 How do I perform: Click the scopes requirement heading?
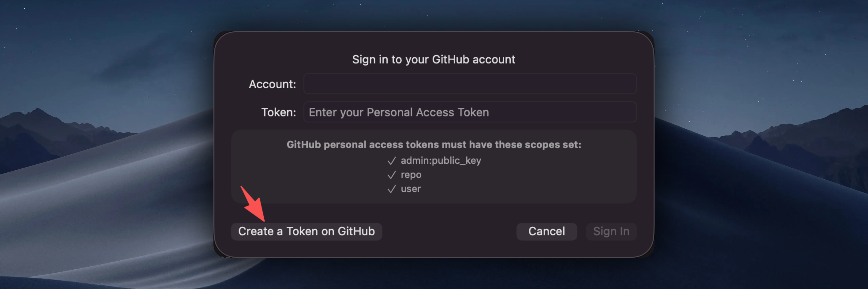coord(434,145)
